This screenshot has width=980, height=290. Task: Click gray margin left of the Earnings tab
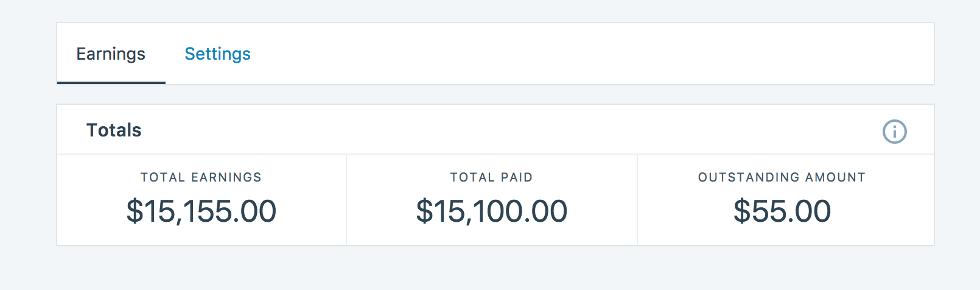coord(28,54)
